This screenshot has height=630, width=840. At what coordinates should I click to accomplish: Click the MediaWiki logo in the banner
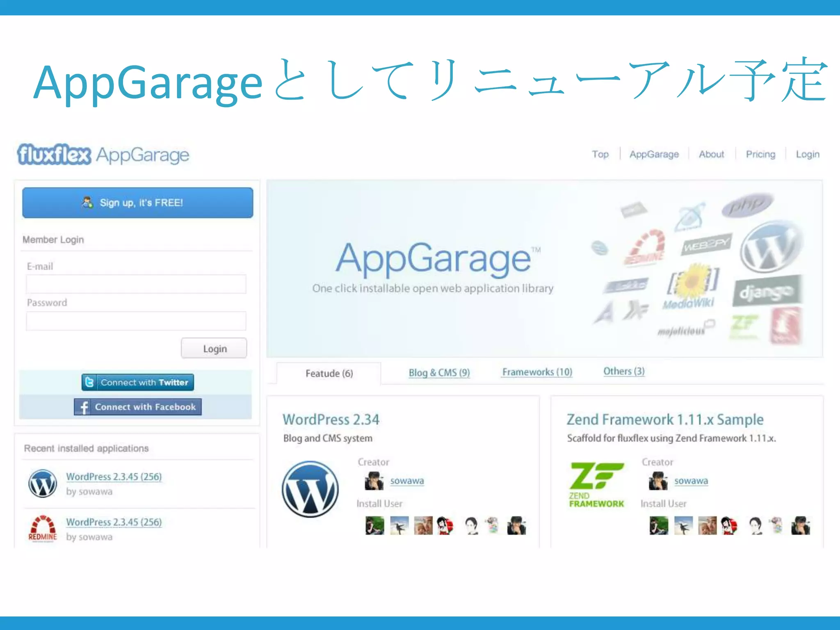[x=690, y=287]
